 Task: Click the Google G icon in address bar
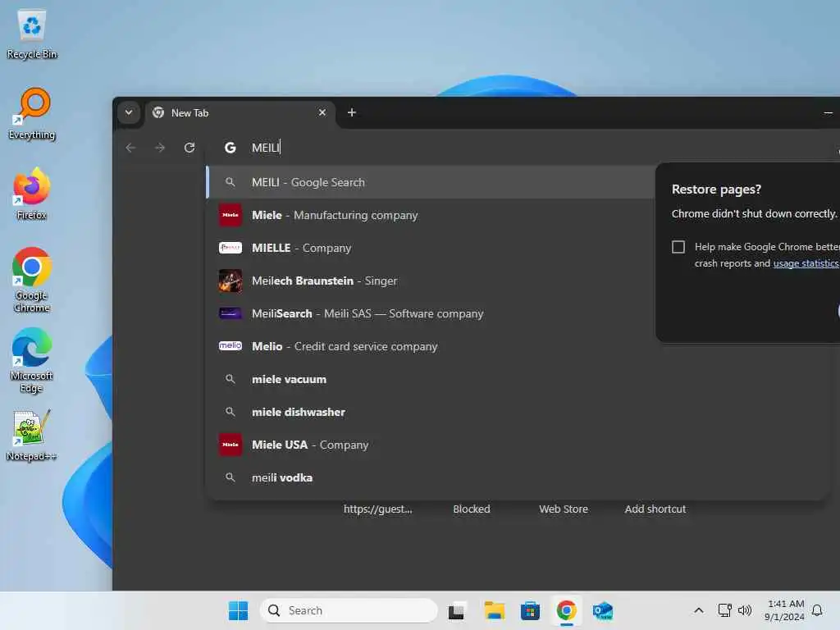tap(231, 148)
